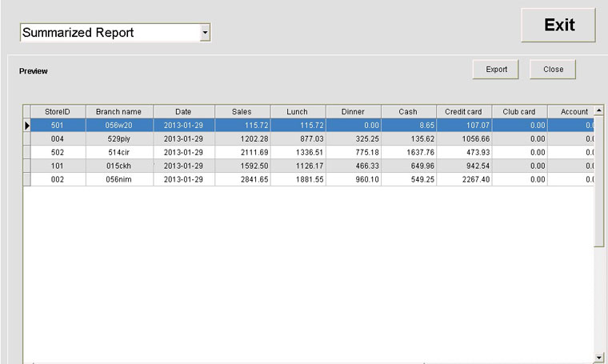Click the row selector for store 101
The height and width of the screenshot is (364, 608).
[x=26, y=166]
